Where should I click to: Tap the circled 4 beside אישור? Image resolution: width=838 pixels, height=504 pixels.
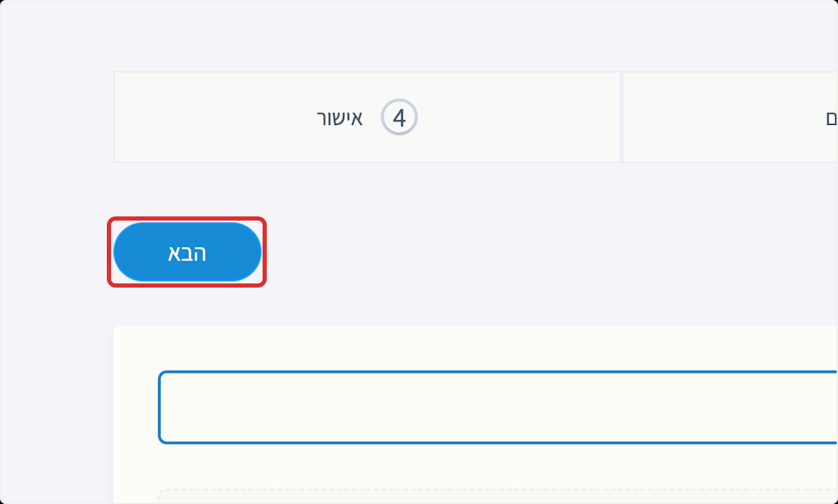click(399, 118)
